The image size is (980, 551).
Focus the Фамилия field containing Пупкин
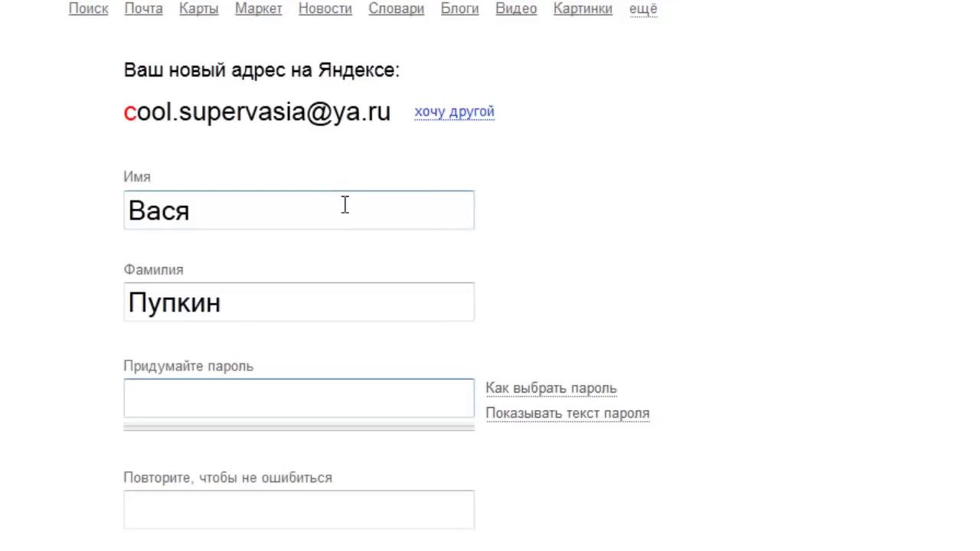[x=299, y=302]
